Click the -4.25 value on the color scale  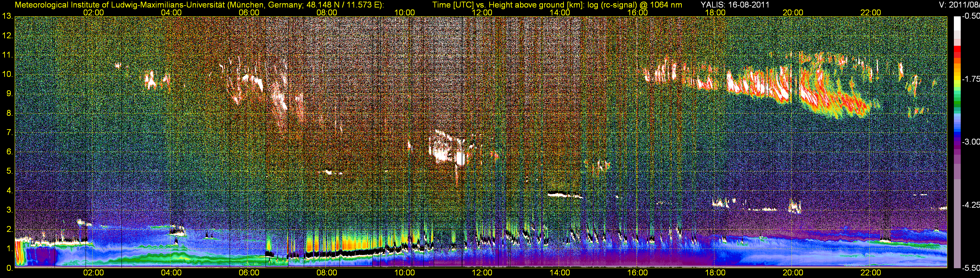tap(971, 205)
